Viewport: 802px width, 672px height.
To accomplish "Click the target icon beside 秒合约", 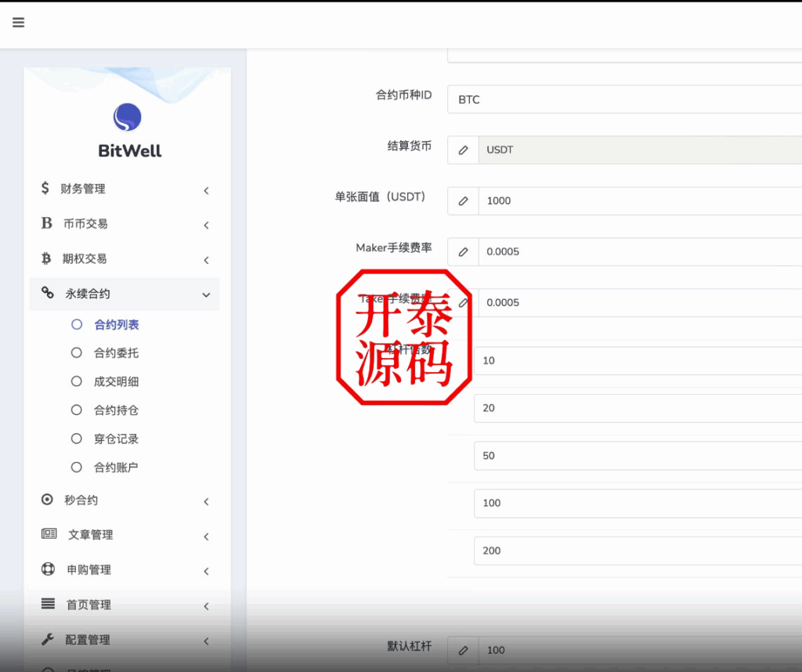I will 47,500.
